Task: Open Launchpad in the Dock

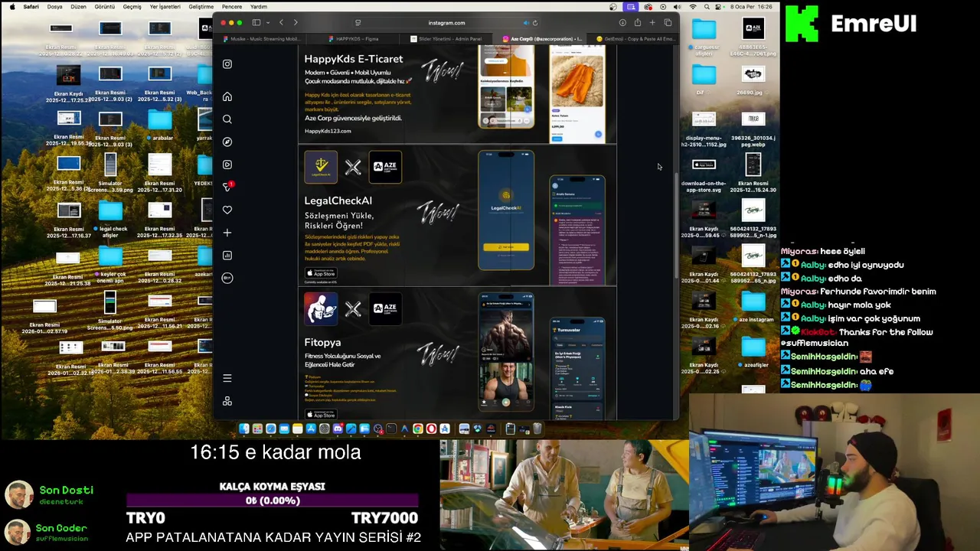Action: click(257, 429)
